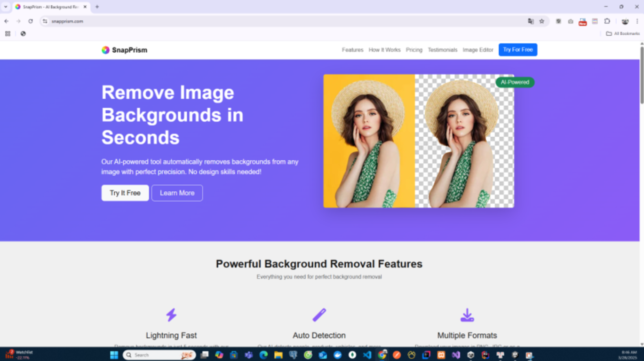The width and height of the screenshot is (644, 361).
Task: Click the SnapPrism brand name link
Action: (x=129, y=50)
